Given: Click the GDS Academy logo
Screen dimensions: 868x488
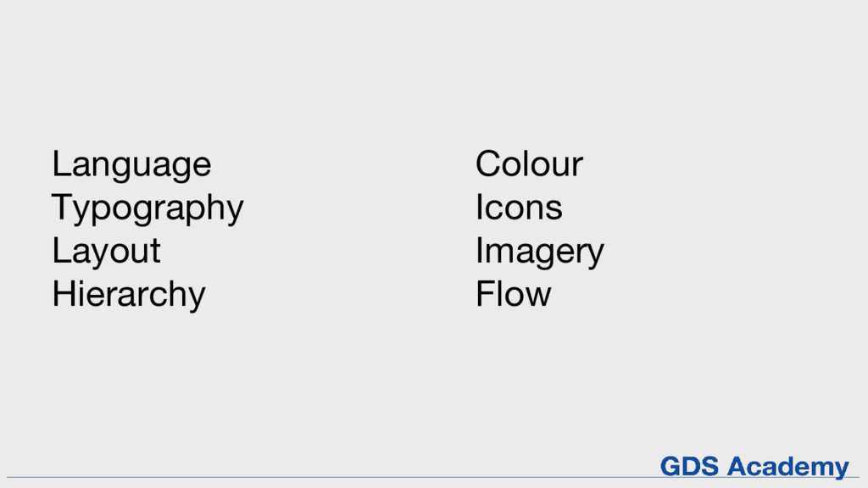Looking at the screenshot, I should [754, 467].
